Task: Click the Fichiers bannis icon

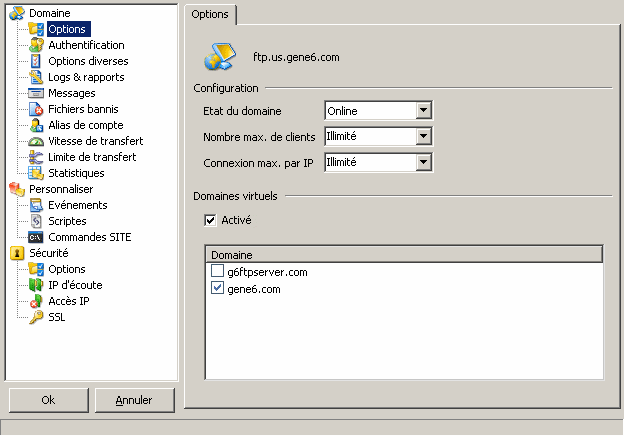Action: pos(36,109)
